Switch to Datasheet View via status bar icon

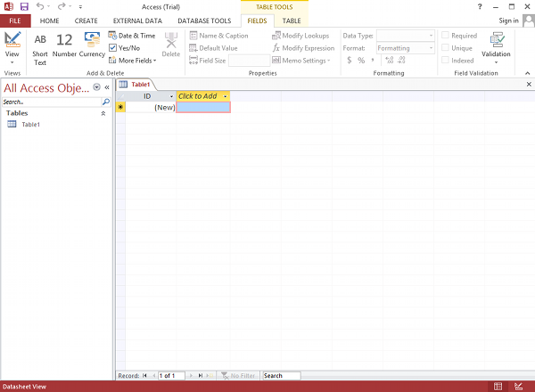pyautogui.click(x=498, y=387)
